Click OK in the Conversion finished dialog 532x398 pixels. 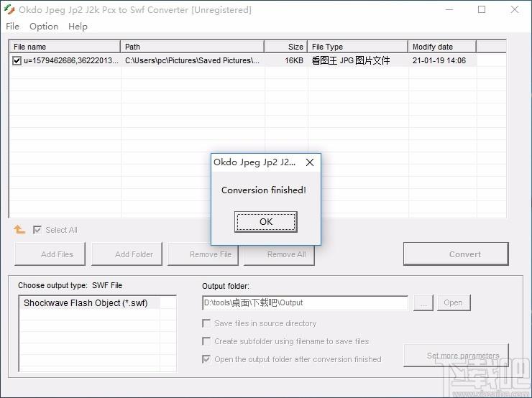pyautogui.click(x=266, y=222)
